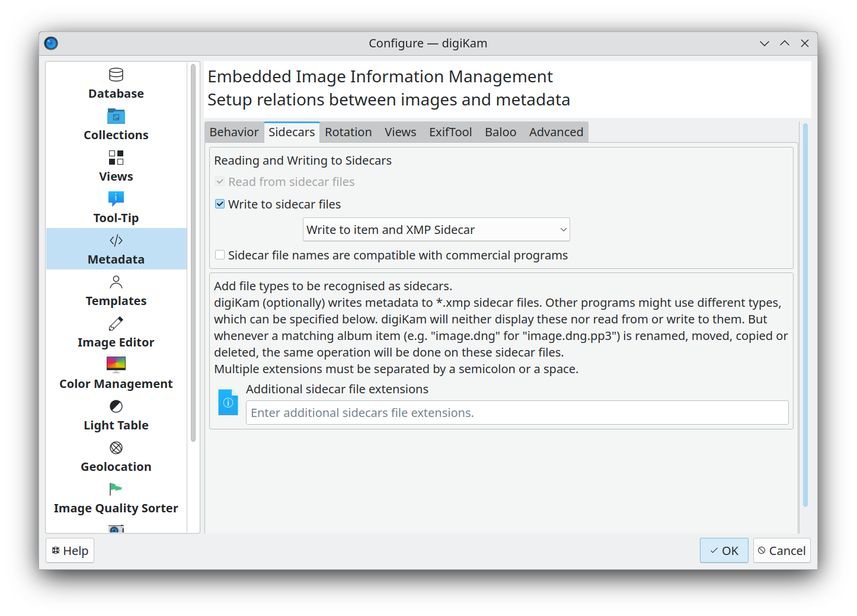The height and width of the screenshot is (616, 857).
Task: Switch to the Rotation tab
Action: (348, 132)
